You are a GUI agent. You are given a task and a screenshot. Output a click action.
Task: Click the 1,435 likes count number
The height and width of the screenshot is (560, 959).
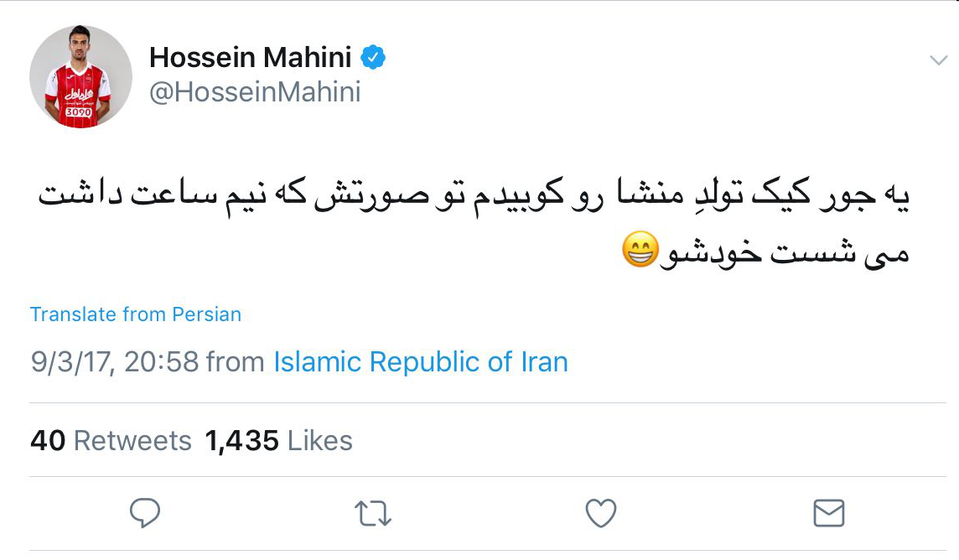(241, 441)
